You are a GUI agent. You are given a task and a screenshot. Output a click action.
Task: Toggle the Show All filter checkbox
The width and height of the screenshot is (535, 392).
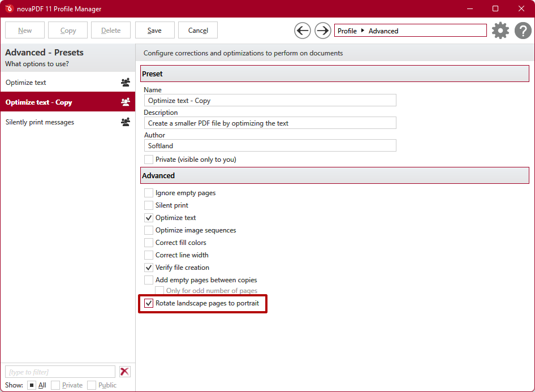pyautogui.click(x=32, y=385)
